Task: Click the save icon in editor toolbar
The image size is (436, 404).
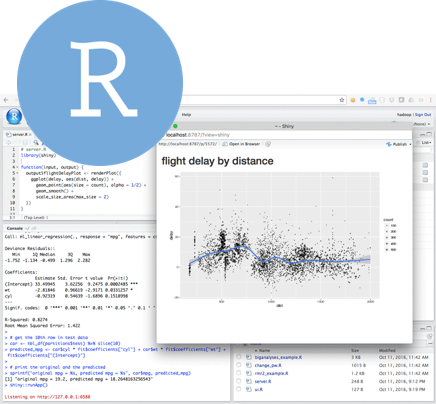Action: click(x=25, y=143)
